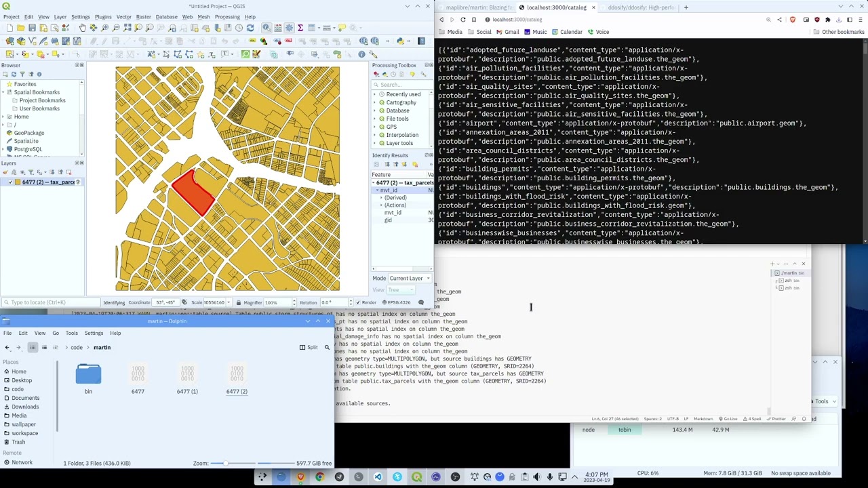Click the volume icon in system tray

click(x=537, y=477)
